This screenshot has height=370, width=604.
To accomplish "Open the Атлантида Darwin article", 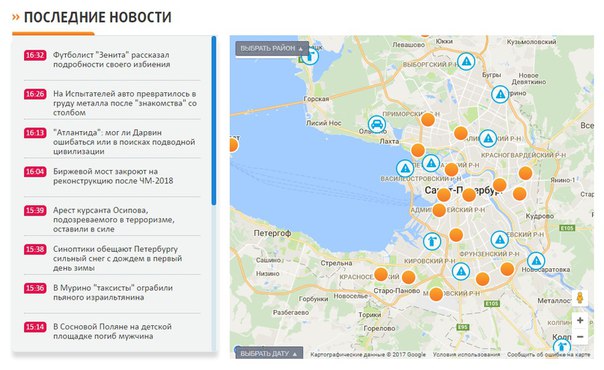I will (x=124, y=142).
